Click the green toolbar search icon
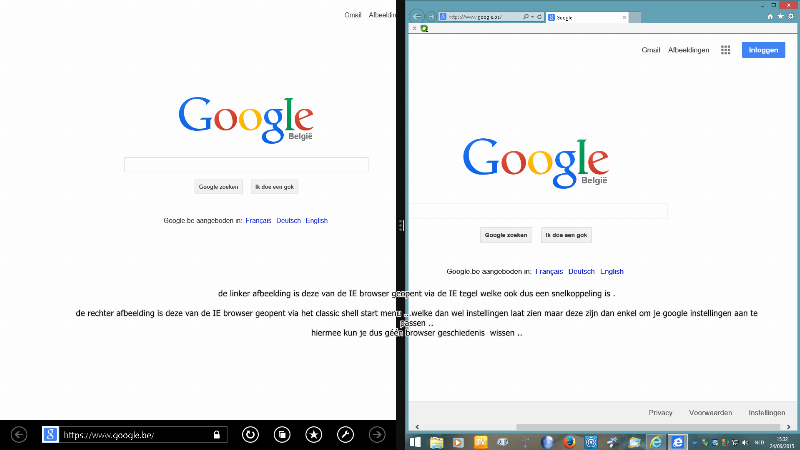 pyautogui.click(x=424, y=29)
